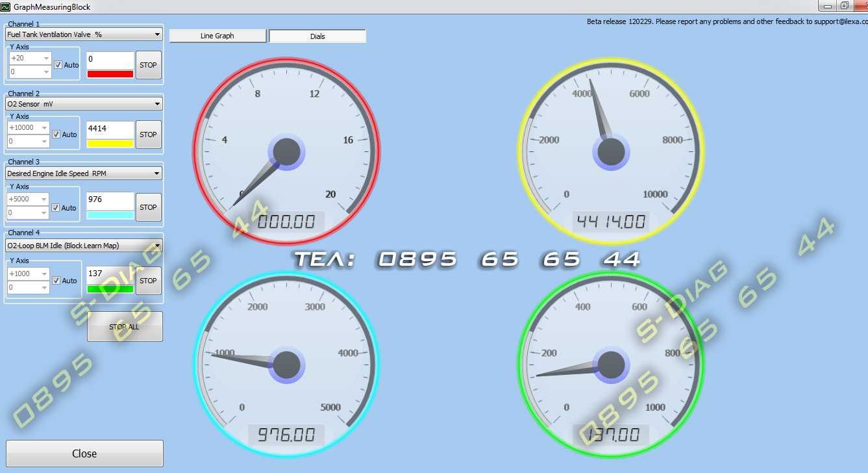Screen dimensions: 868x473
Task: Open the O2-Loop BLM Idle dropdown
Action: [x=84, y=246]
